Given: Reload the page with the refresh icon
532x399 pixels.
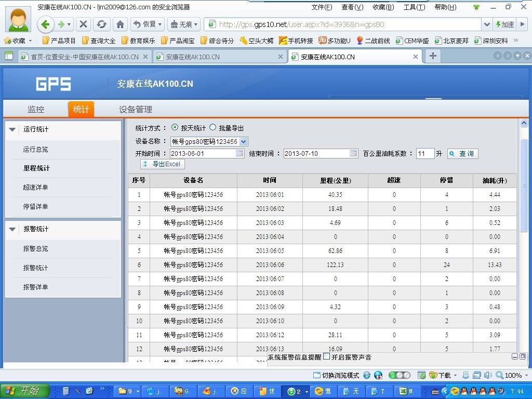Looking at the screenshot, I should (101, 24).
